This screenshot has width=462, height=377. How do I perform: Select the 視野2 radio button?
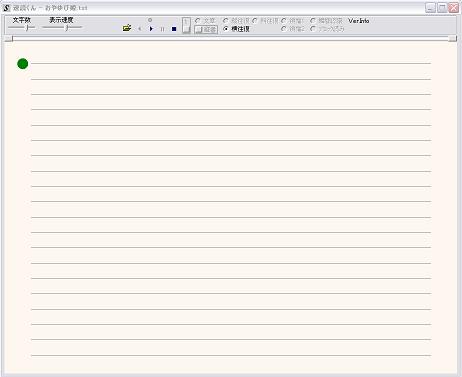tap(293, 29)
